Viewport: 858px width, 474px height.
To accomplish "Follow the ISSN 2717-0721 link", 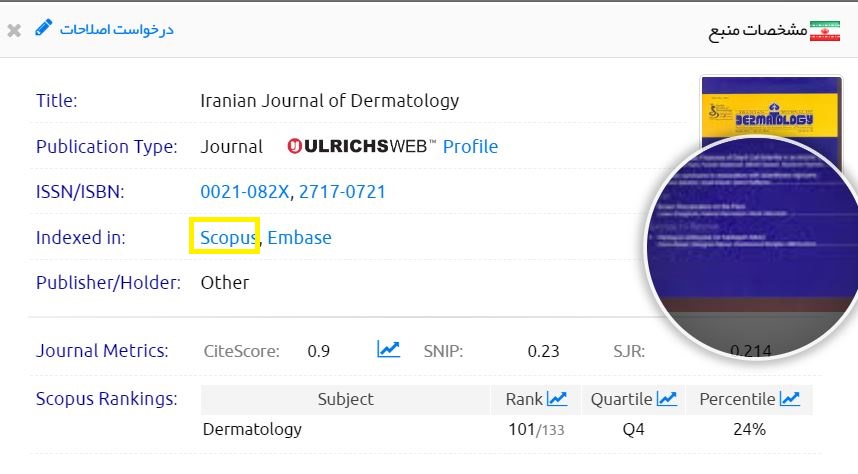I will click(342, 191).
